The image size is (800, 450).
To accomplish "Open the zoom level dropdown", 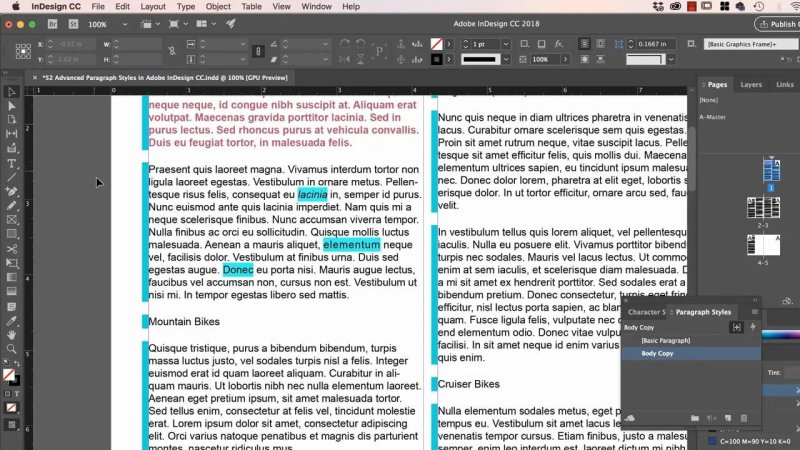I will (x=124, y=24).
